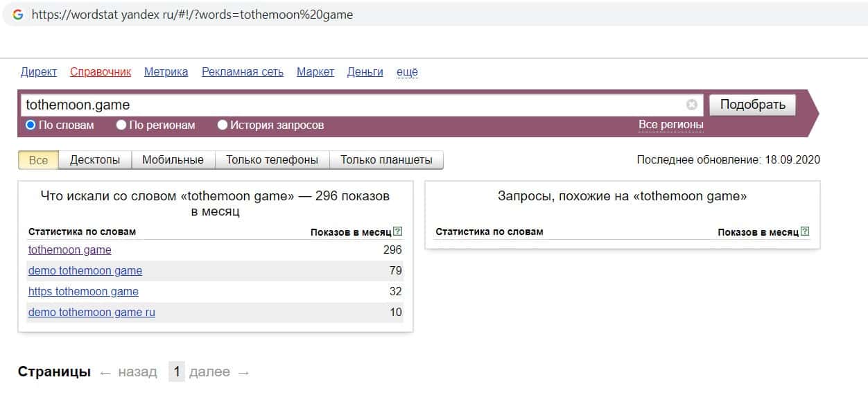Select page number 1

177,372
